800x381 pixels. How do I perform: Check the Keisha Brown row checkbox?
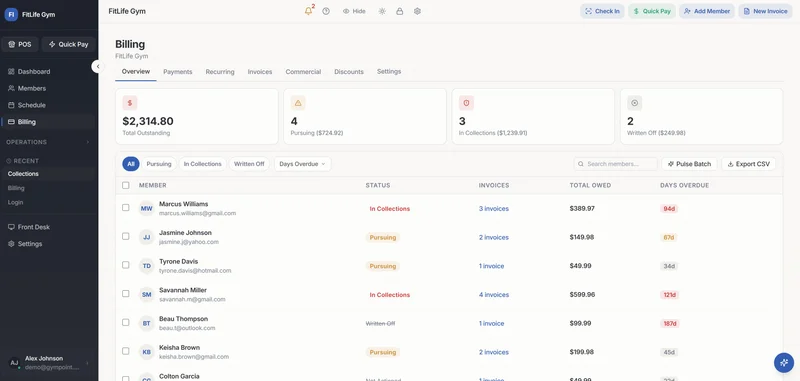click(x=126, y=351)
